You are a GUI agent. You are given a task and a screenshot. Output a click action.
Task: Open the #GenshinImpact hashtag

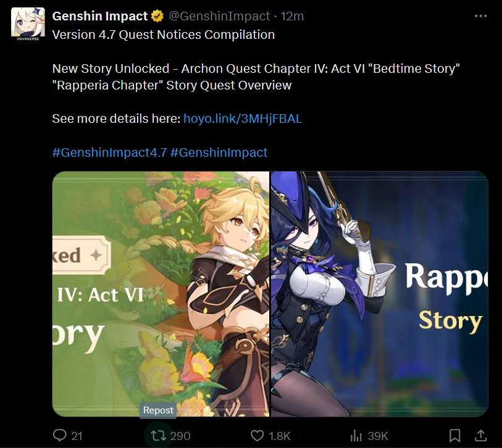[219, 152]
